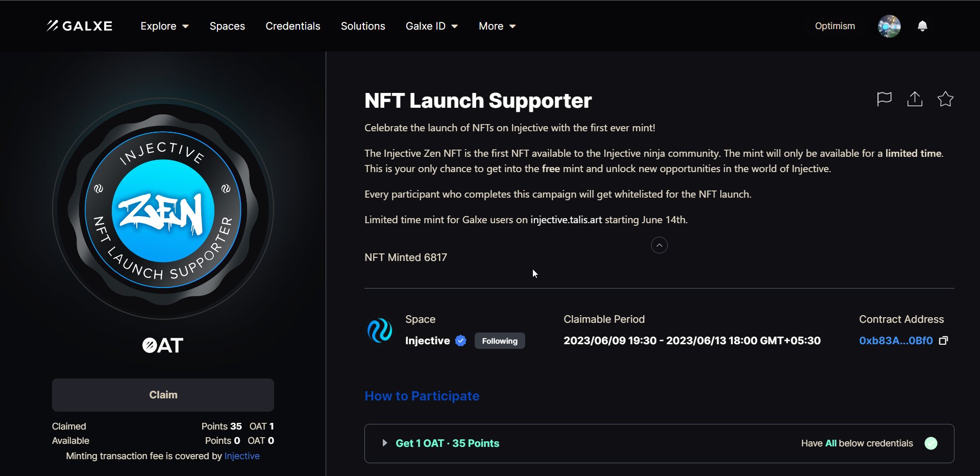Open the Solutions page
Image resolution: width=980 pixels, height=476 pixels.
(x=363, y=26)
